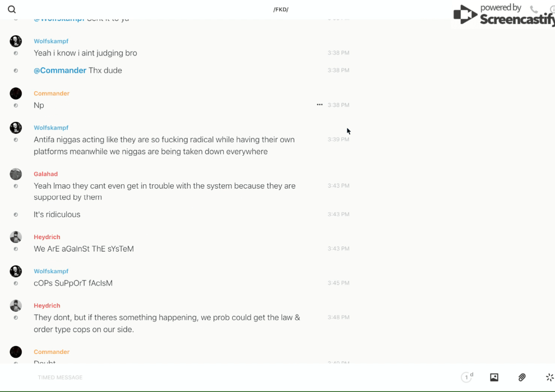Send a ping using the burst icon
The width and height of the screenshot is (555, 392).
549,377
